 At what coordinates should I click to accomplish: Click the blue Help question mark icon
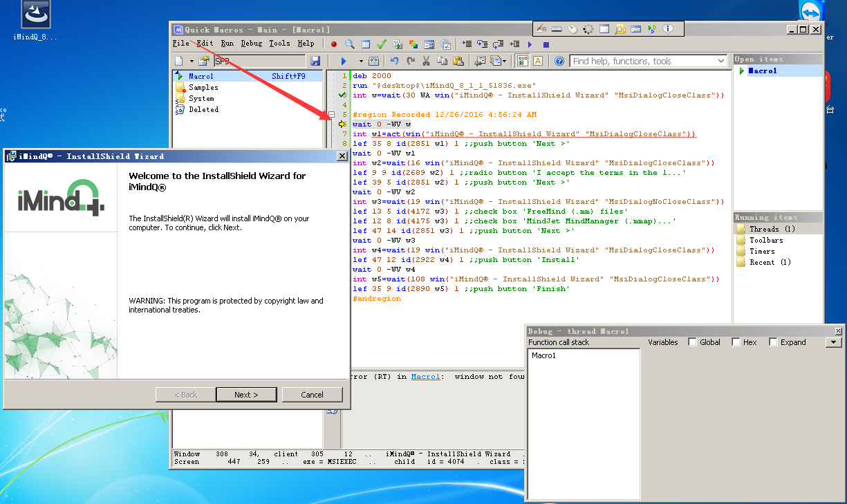coord(559,61)
